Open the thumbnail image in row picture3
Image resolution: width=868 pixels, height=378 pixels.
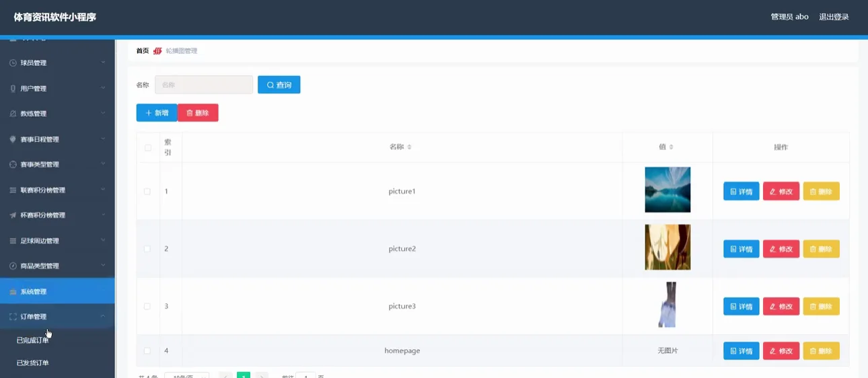(667, 305)
